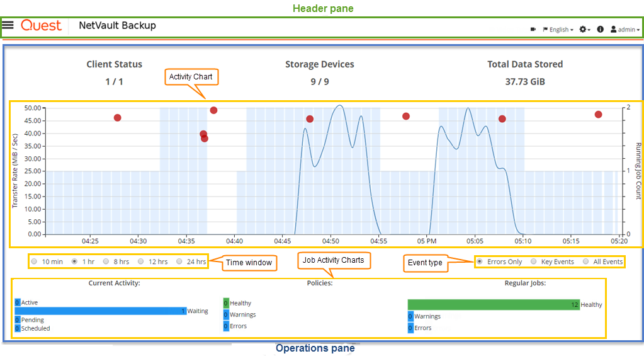The width and height of the screenshot is (644, 356).
Task: Click Policies Warnings count
Action: point(226,315)
